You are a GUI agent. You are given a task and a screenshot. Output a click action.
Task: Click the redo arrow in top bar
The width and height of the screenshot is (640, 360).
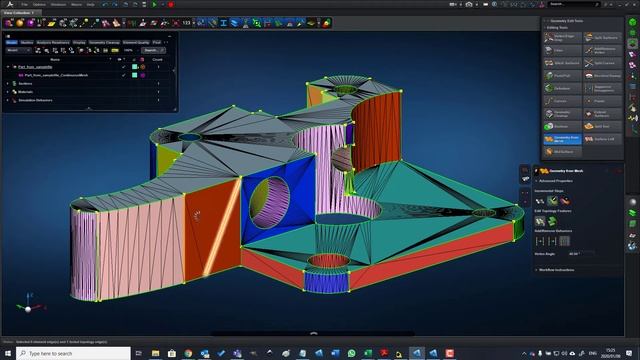[x=116, y=4]
